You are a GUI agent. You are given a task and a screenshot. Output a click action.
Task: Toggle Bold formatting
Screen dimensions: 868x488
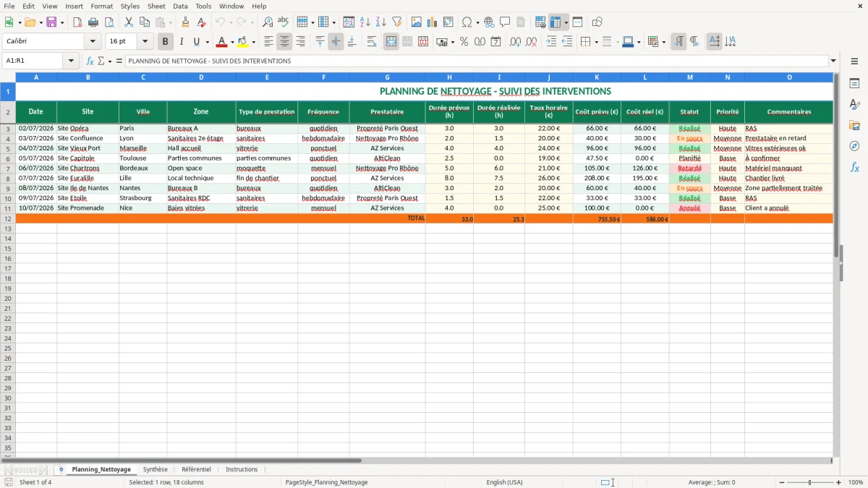point(165,42)
